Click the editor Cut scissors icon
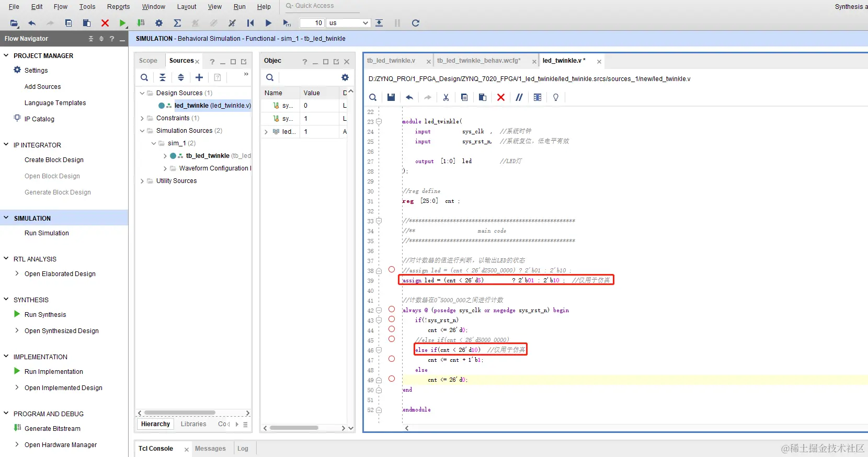868x457 pixels. click(446, 97)
